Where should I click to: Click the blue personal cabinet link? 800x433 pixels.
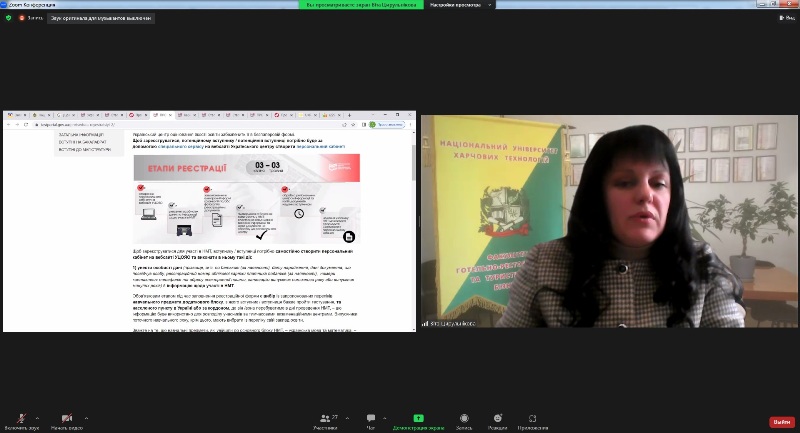click(320, 146)
